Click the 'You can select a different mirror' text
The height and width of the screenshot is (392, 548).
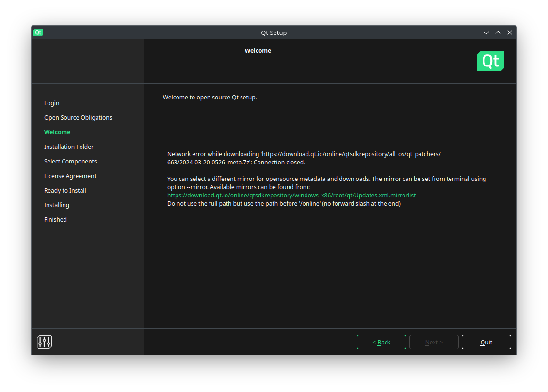coord(326,183)
